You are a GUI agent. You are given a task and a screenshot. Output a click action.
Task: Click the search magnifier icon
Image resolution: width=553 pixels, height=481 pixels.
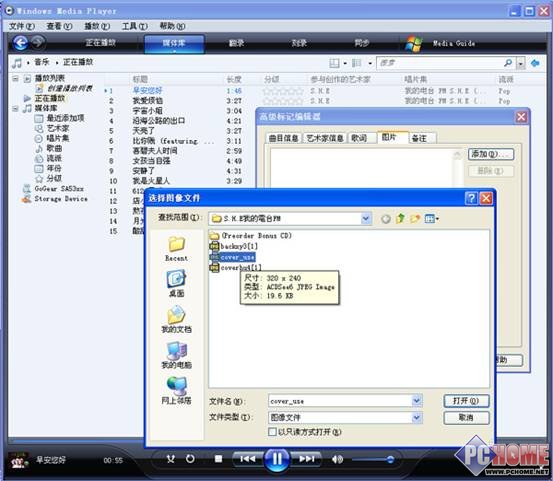(508, 63)
